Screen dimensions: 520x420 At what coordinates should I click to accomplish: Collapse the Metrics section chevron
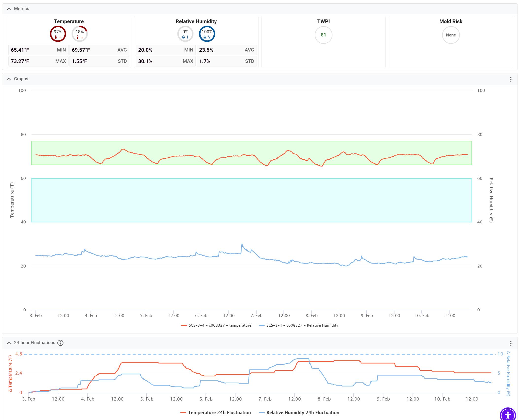9,9
